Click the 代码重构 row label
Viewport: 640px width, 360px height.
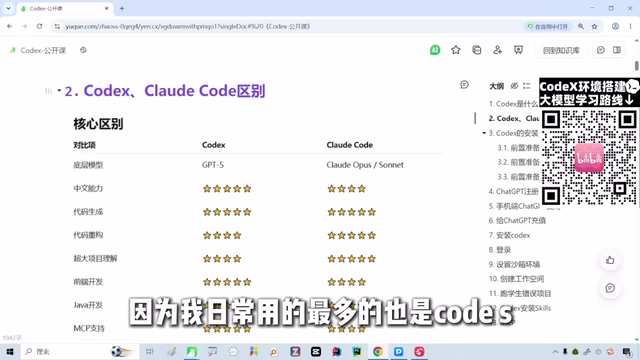point(88,235)
